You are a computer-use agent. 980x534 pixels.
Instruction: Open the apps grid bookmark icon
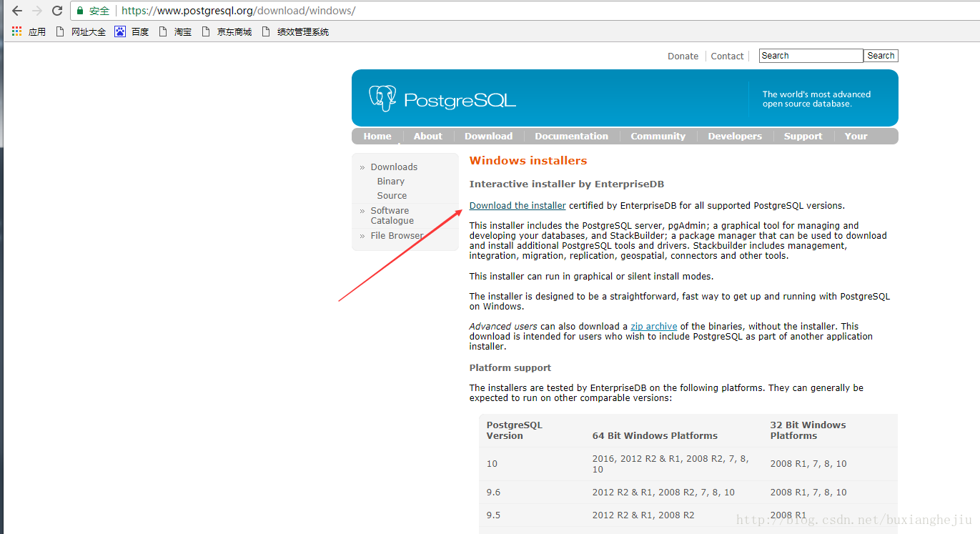click(x=17, y=31)
